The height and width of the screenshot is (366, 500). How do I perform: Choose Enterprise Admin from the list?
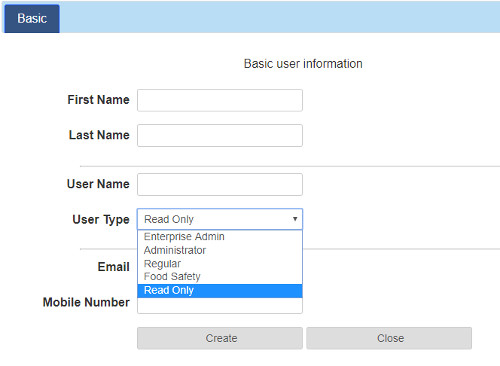click(220, 237)
